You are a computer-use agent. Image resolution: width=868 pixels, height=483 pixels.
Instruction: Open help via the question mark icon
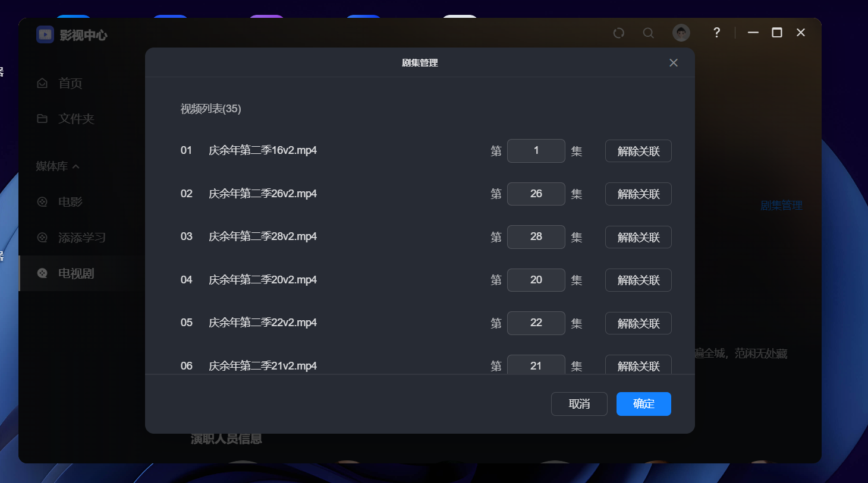(716, 33)
